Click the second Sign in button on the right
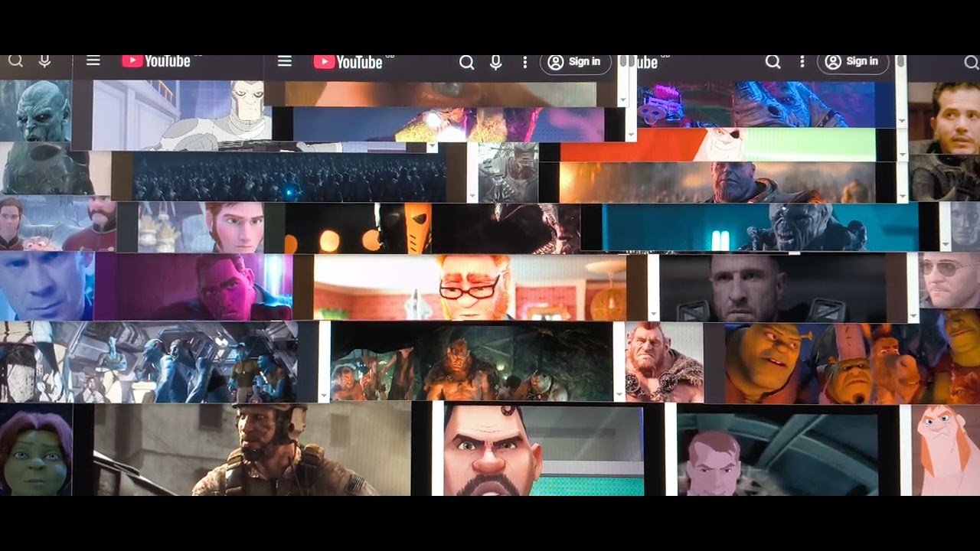The height and width of the screenshot is (551, 980). [852, 61]
